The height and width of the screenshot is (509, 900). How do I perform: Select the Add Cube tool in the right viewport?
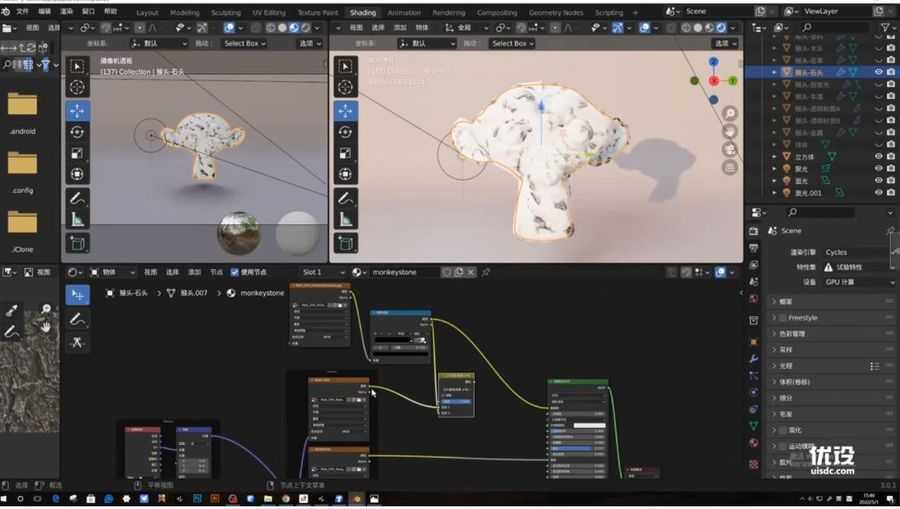pos(345,243)
